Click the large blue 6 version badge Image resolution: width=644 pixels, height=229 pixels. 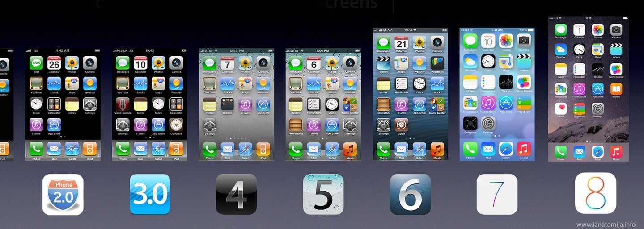(410, 194)
